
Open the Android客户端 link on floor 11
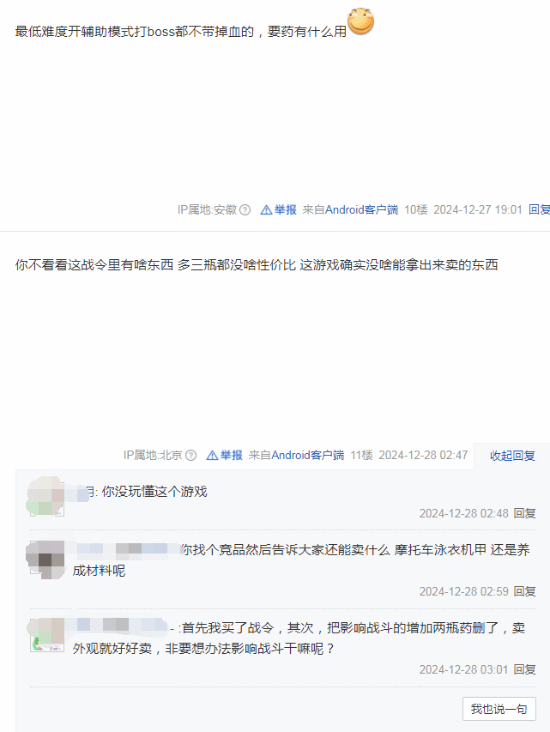(x=308, y=455)
